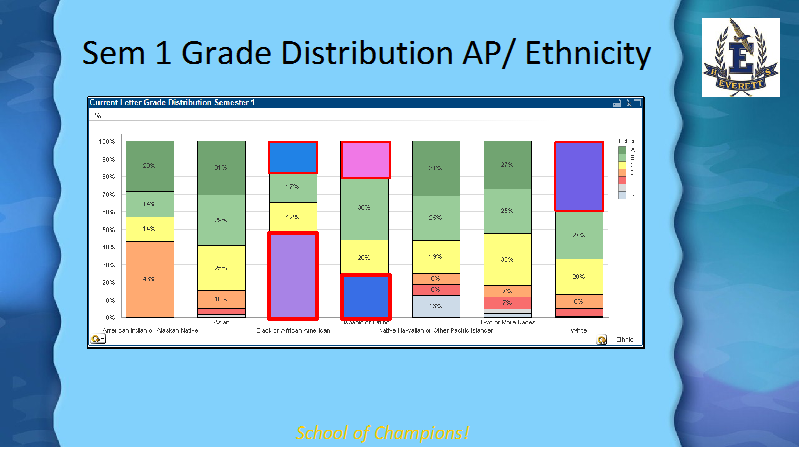This screenshot has height=450, width=800.
Task: Click the 100% value on the vertical axis
Action: click(x=107, y=141)
